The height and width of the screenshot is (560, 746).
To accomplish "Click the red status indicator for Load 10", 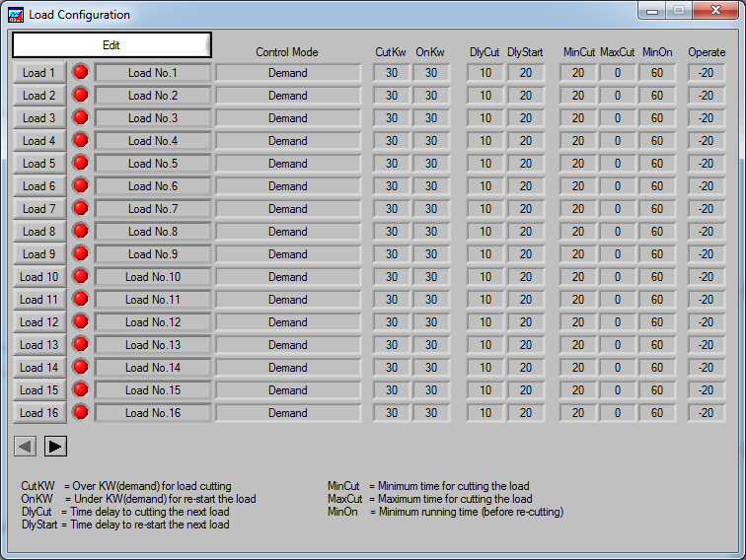I will tap(80, 276).
